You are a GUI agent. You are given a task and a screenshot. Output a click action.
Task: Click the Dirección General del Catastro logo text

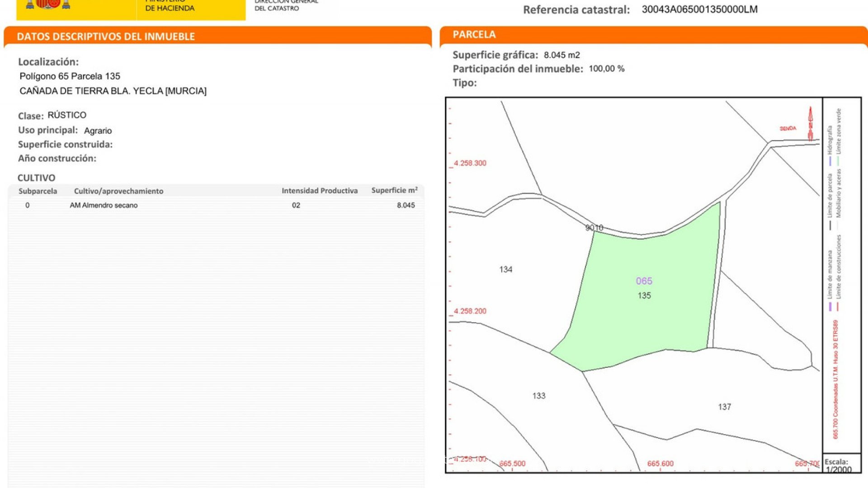pos(286,5)
